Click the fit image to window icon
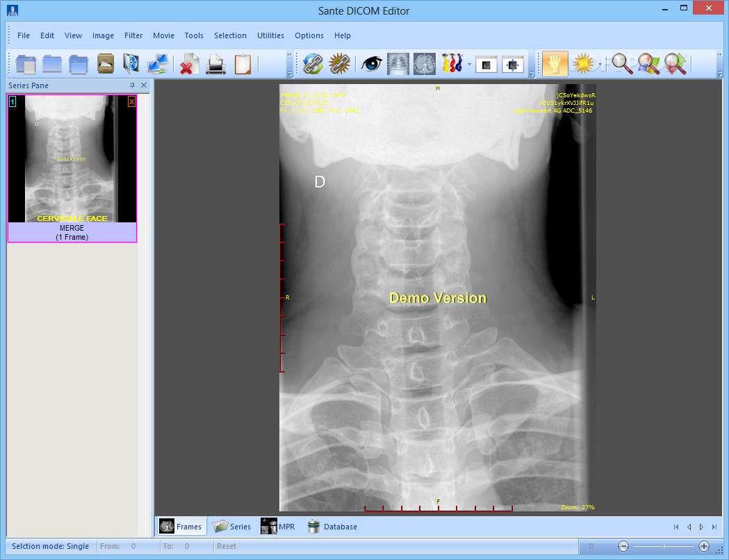729x560 pixels. 512,65
